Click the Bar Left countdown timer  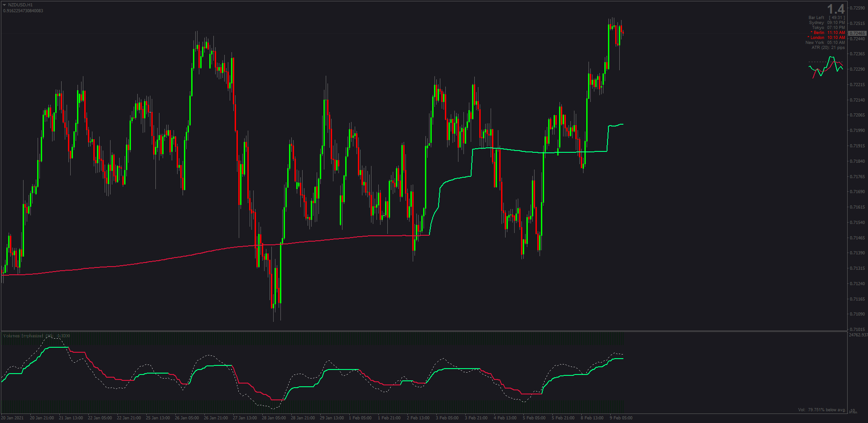(827, 18)
